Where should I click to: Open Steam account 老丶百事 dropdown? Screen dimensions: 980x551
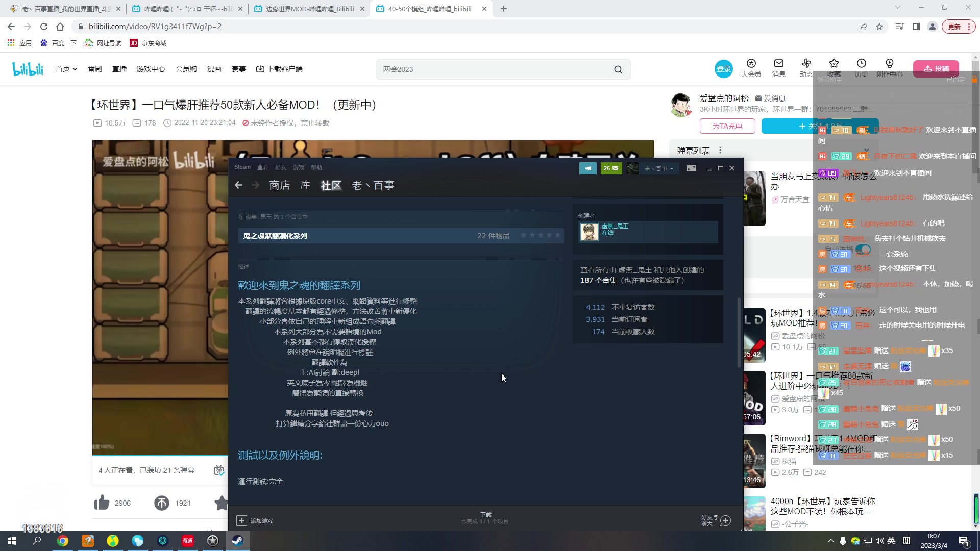(658, 168)
